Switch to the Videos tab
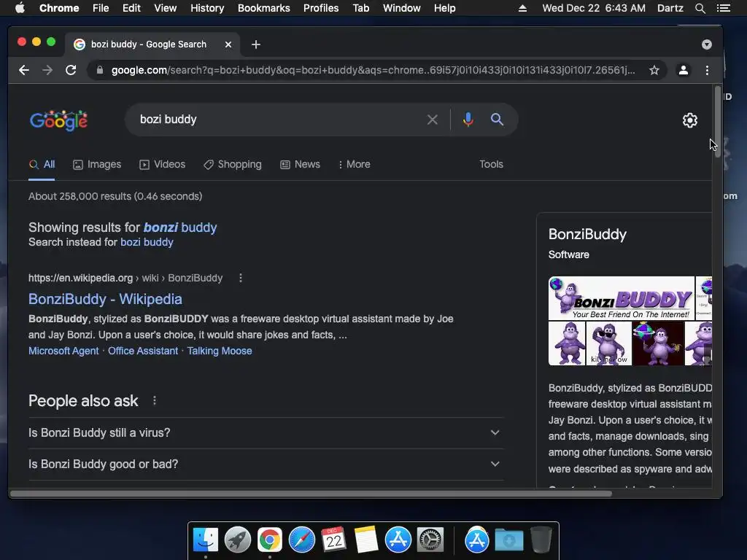Screen dimensions: 747x560 pos(162,164)
